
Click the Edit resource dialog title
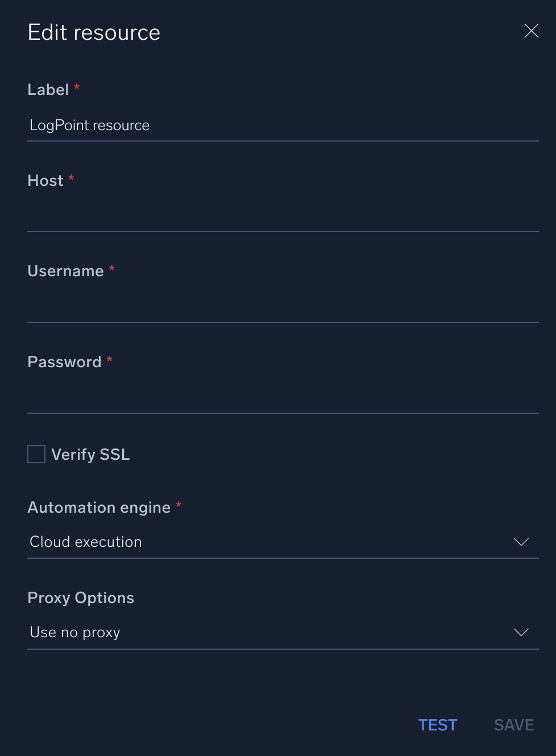coord(93,32)
